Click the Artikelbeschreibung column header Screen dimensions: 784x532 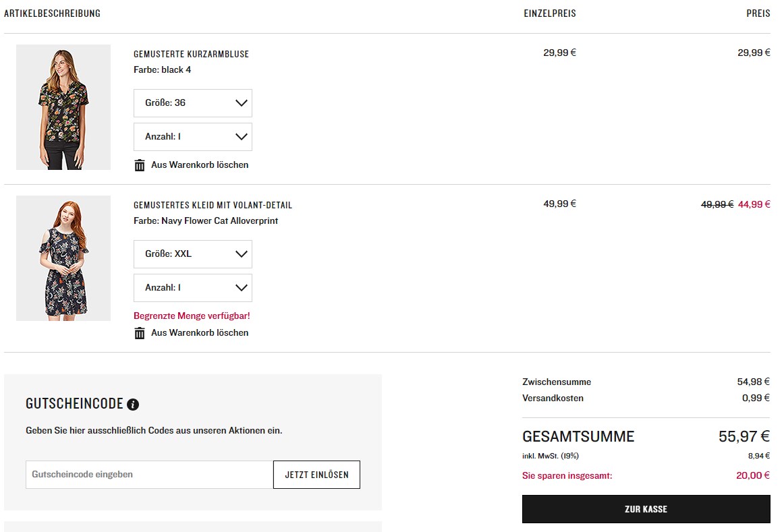[52, 13]
